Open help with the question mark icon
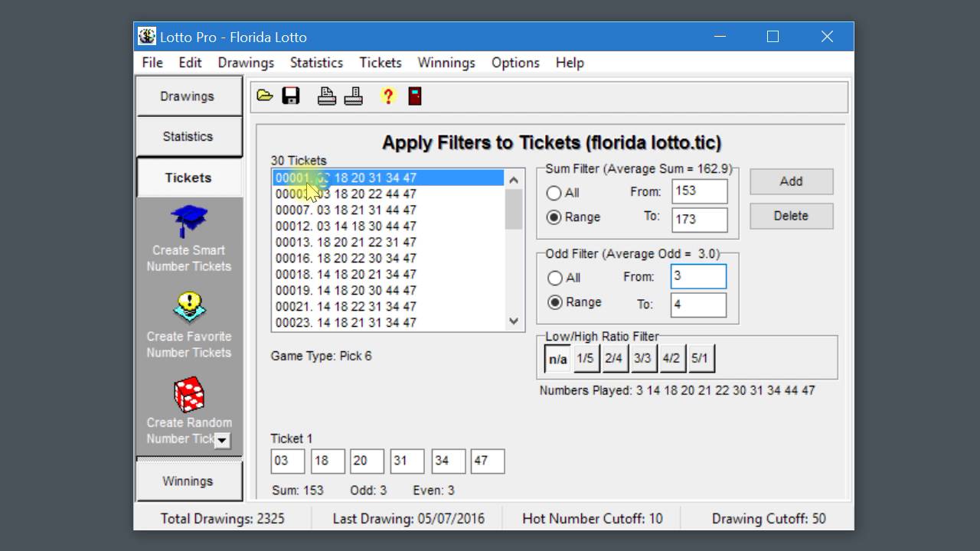 (388, 96)
